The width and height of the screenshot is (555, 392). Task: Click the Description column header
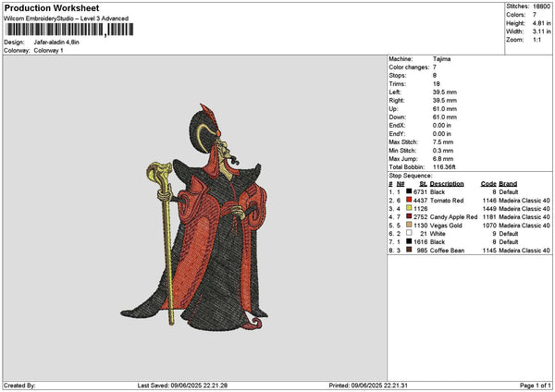(x=447, y=184)
